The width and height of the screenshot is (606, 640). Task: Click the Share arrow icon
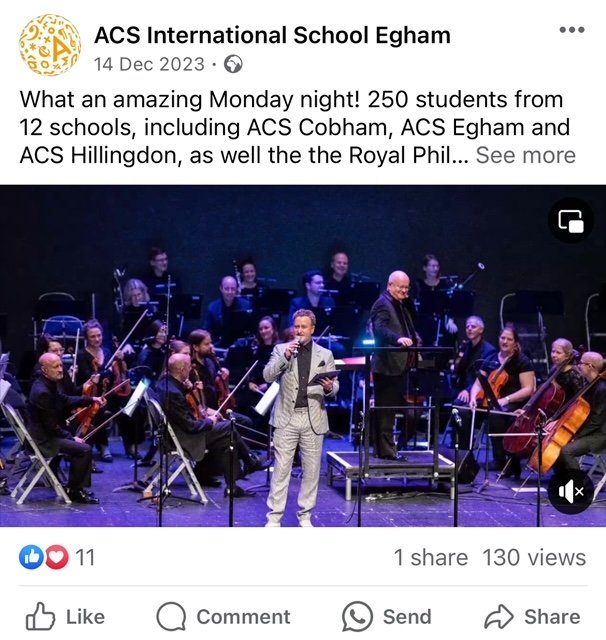pos(498,617)
